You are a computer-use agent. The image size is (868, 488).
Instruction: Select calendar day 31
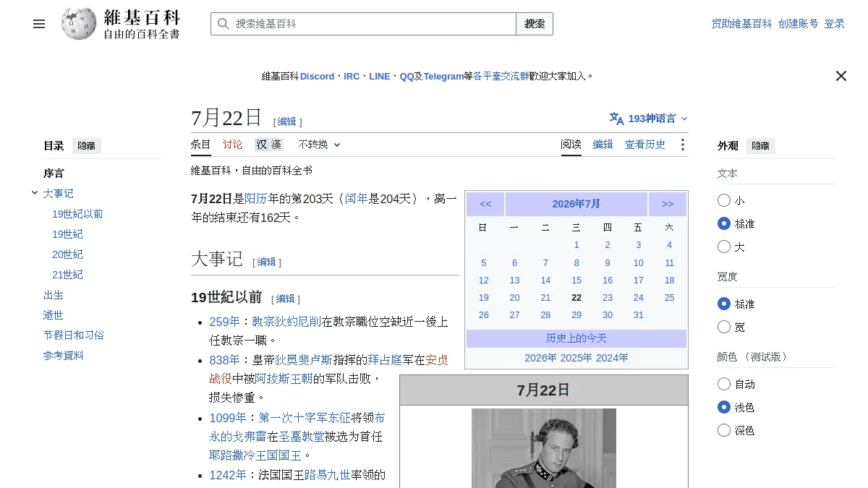(x=638, y=315)
